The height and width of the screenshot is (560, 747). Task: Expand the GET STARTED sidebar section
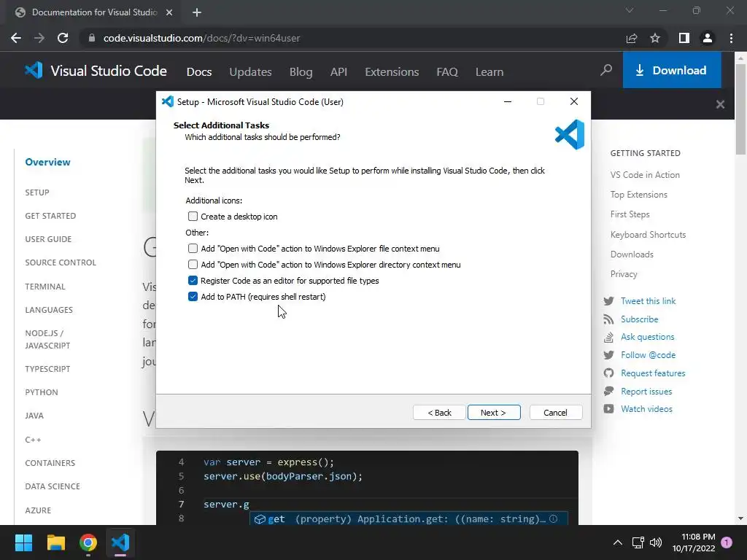tap(50, 216)
